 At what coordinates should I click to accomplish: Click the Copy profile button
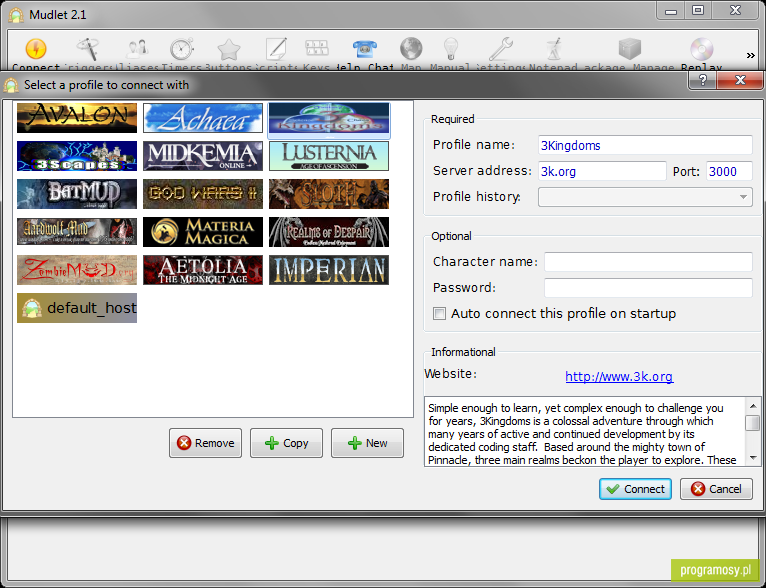tap(286, 443)
